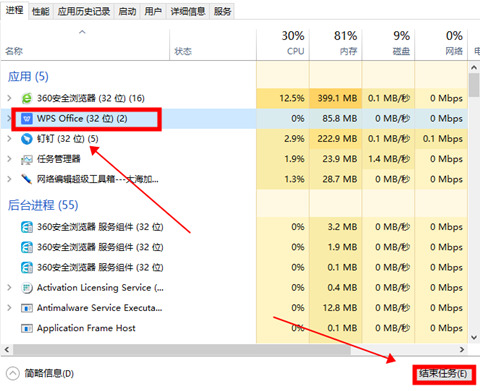
Task: Click the 85.8 MB memory cell
Action: point(335,118)
